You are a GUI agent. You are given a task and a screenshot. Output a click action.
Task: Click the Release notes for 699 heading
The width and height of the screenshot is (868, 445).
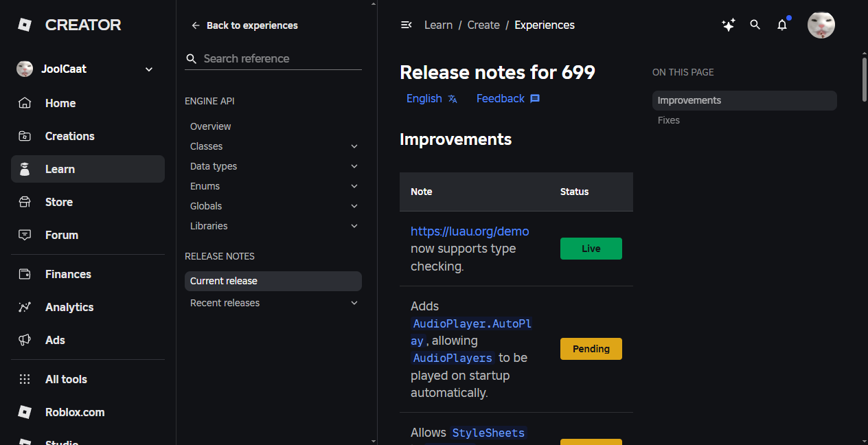pyautogui.click(x=497, y=72)
